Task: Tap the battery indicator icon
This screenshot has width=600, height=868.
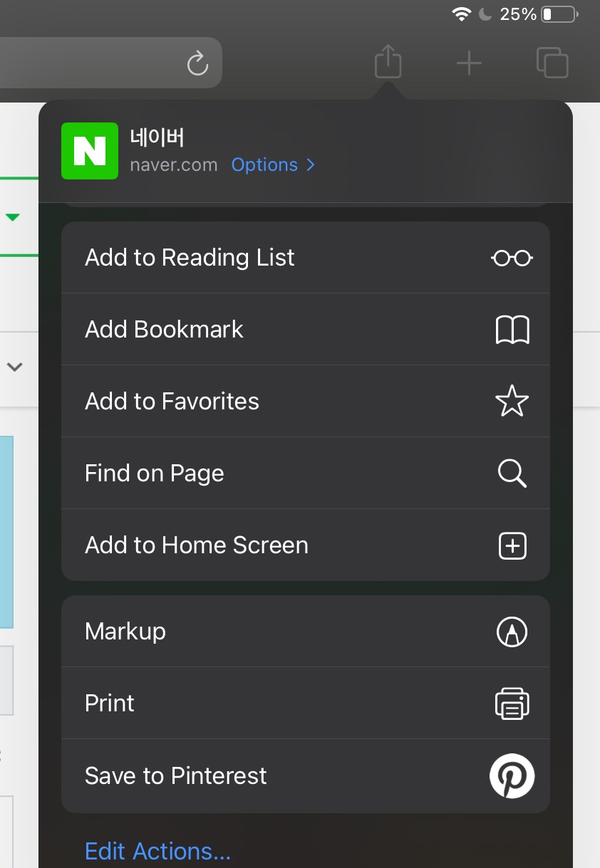Action: coord(560,14)
